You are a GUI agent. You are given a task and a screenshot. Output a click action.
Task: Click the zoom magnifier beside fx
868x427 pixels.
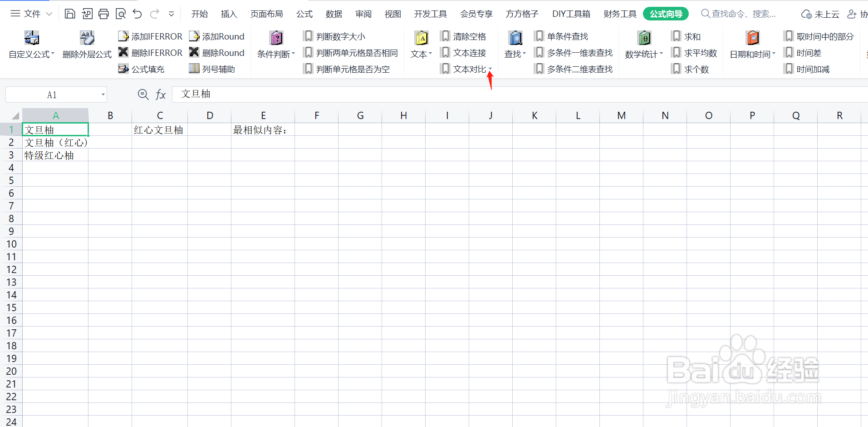tap(143, 94)
